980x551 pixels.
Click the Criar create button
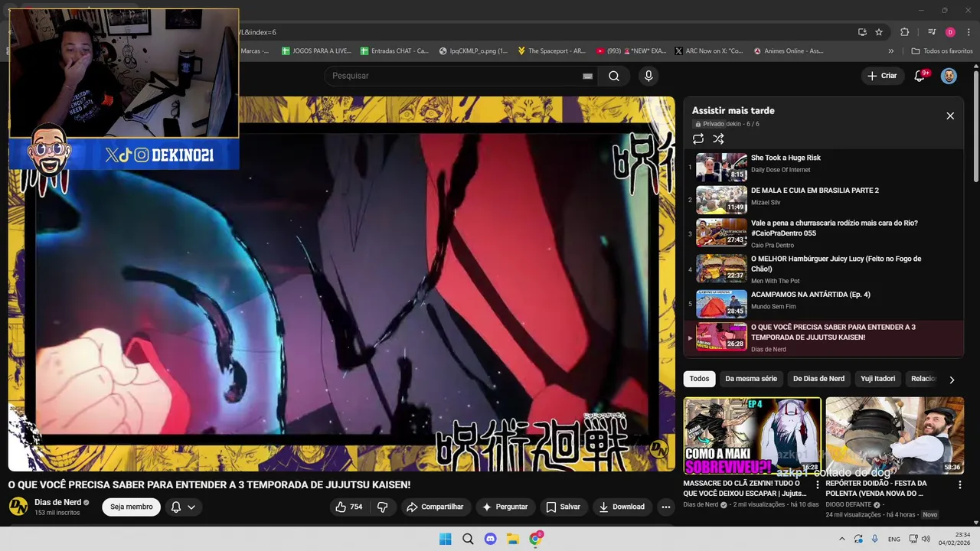coord(881,76)
